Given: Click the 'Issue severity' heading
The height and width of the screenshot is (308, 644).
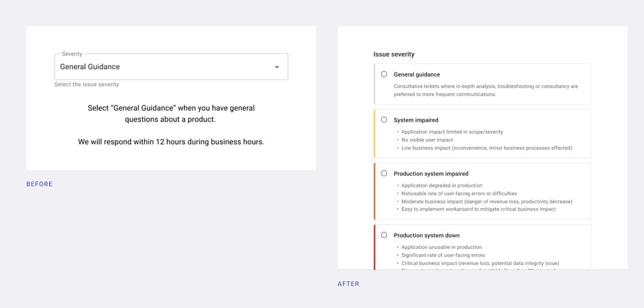Looking at the screenshot, I should (394, 54).
